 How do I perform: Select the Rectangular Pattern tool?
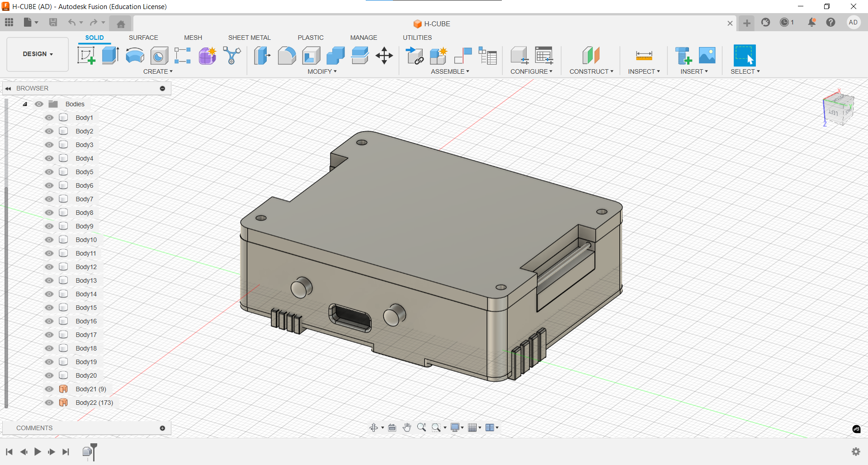tap(183, 56)
